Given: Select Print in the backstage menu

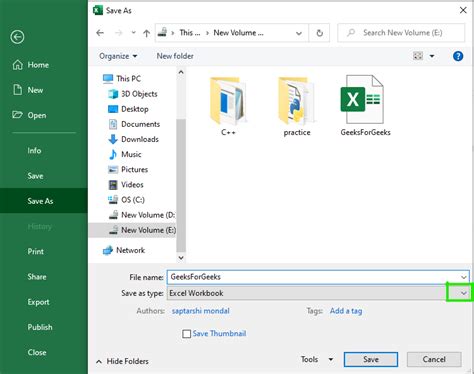Looking at the screenshot, I should click(x=36, y=251).
